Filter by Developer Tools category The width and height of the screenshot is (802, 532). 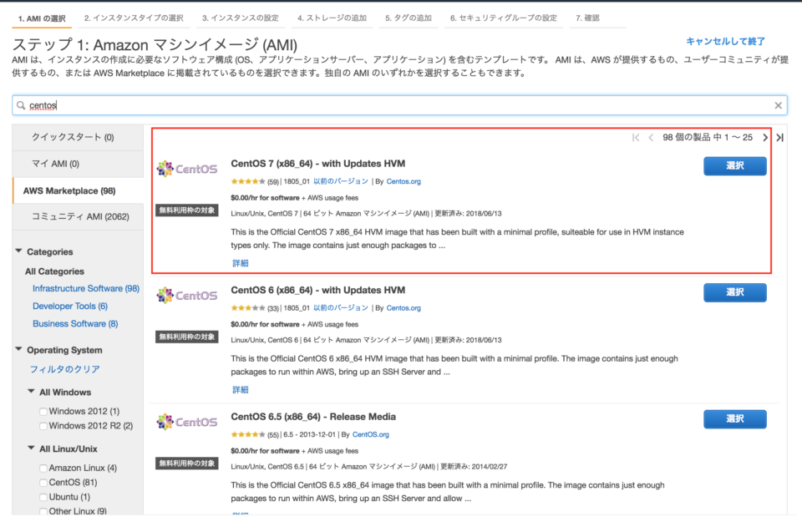tap(70, 306)
